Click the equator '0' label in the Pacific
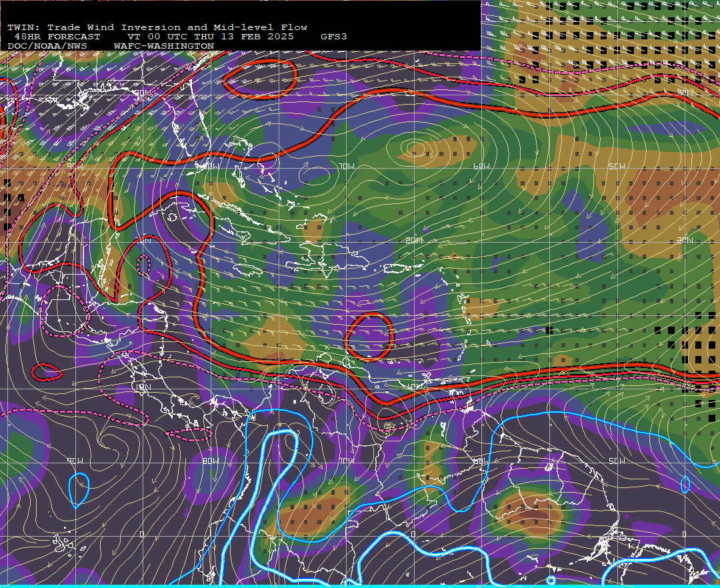 tap(143, 534)
